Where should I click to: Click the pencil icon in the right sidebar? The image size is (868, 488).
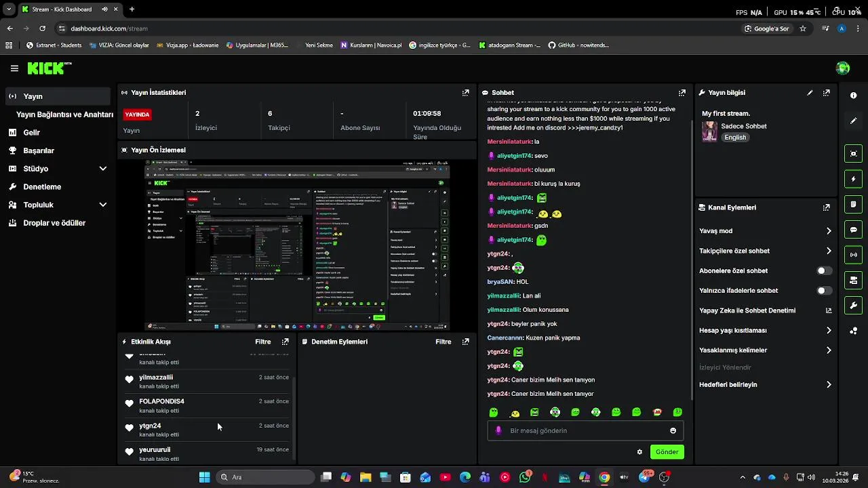click(x=854, y=121)
